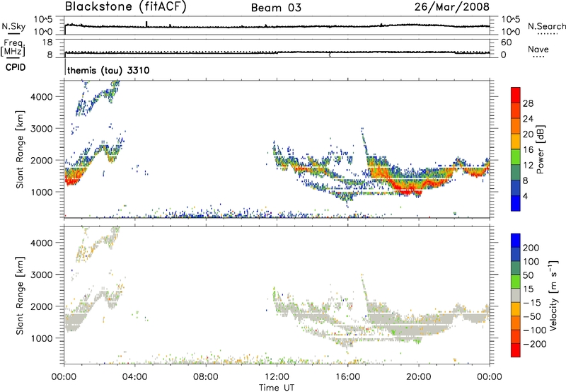Screen dimensions: 566x392
Task: Click the 'Velocity [m s-1]' colorbar label
Action: pos(553,296)
